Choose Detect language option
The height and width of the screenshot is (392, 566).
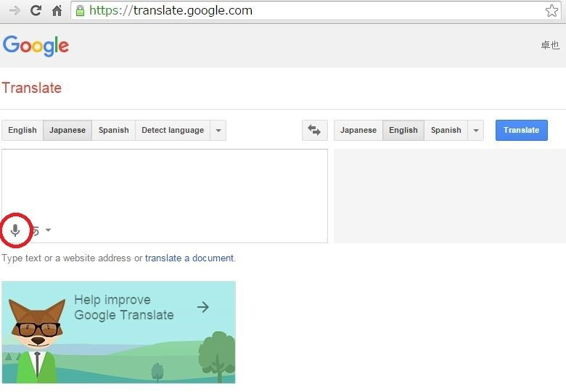click(173, 131)
